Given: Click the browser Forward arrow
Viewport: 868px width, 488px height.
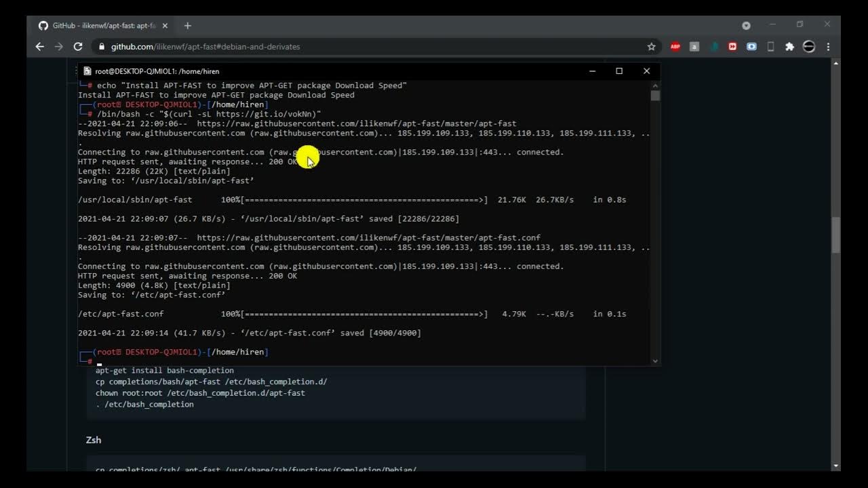Looking at the screenshot, I should [x=58, y=47].
